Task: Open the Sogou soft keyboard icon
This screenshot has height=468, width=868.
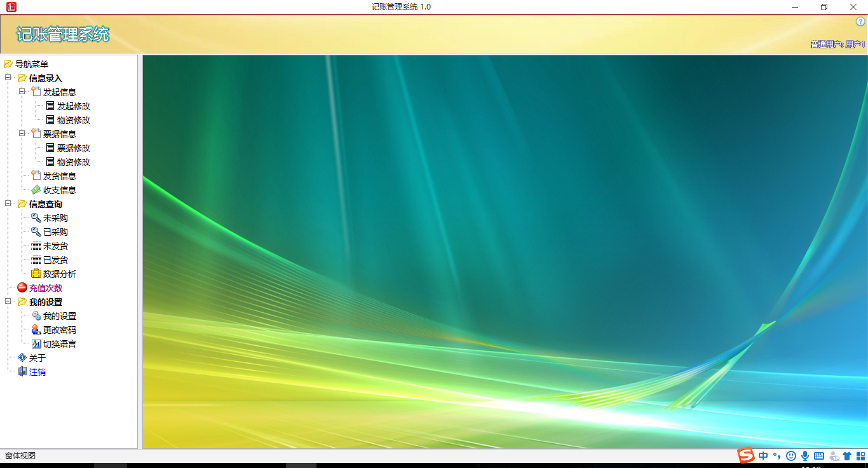Action: (819, 456)
